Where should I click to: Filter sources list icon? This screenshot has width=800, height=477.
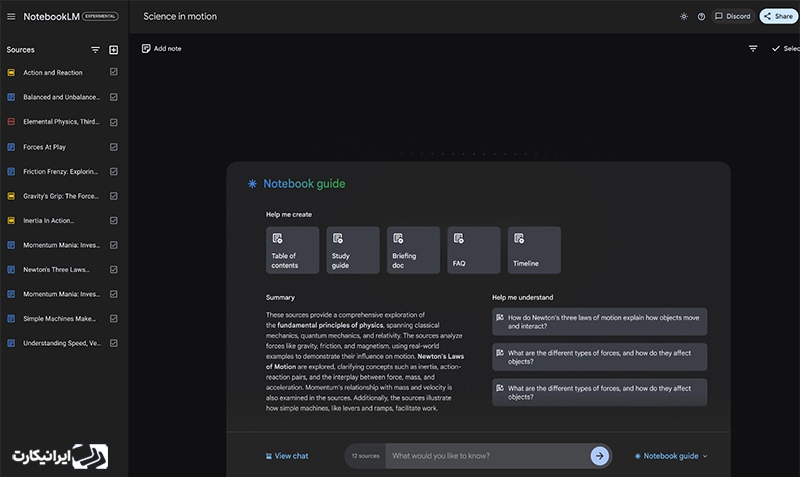click(x=95, y=49)
